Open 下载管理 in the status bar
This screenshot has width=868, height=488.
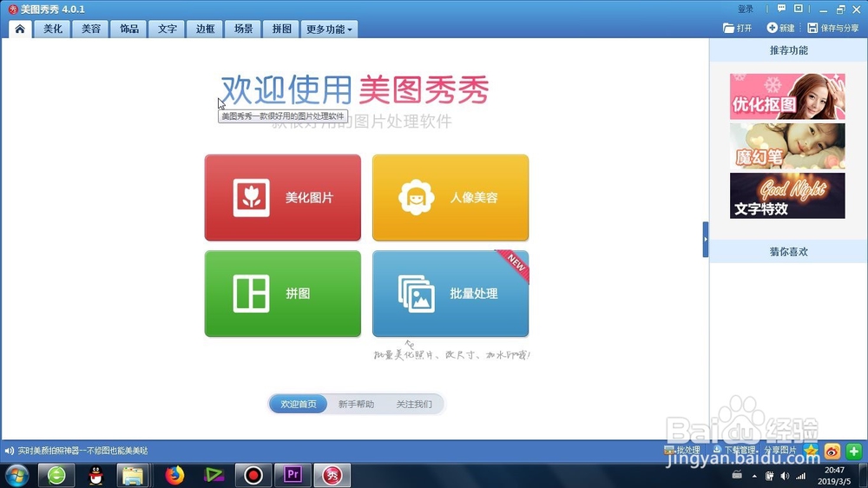click(x=734, y=450)
